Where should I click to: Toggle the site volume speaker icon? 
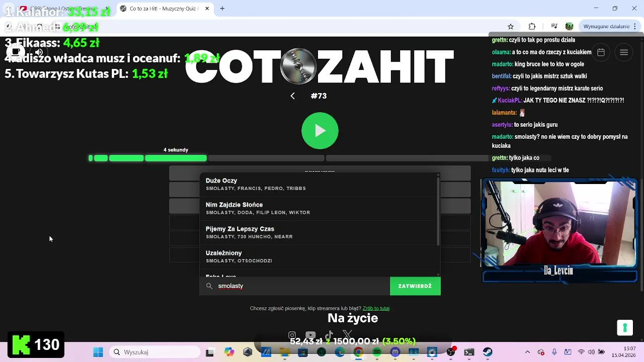(x=39, y=52)
